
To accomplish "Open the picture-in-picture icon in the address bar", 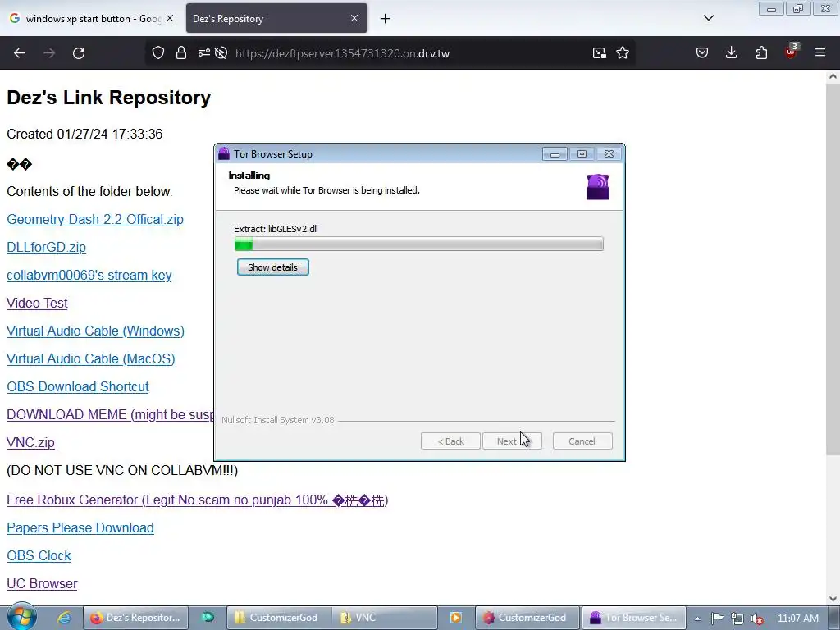I will click(600, 53).
